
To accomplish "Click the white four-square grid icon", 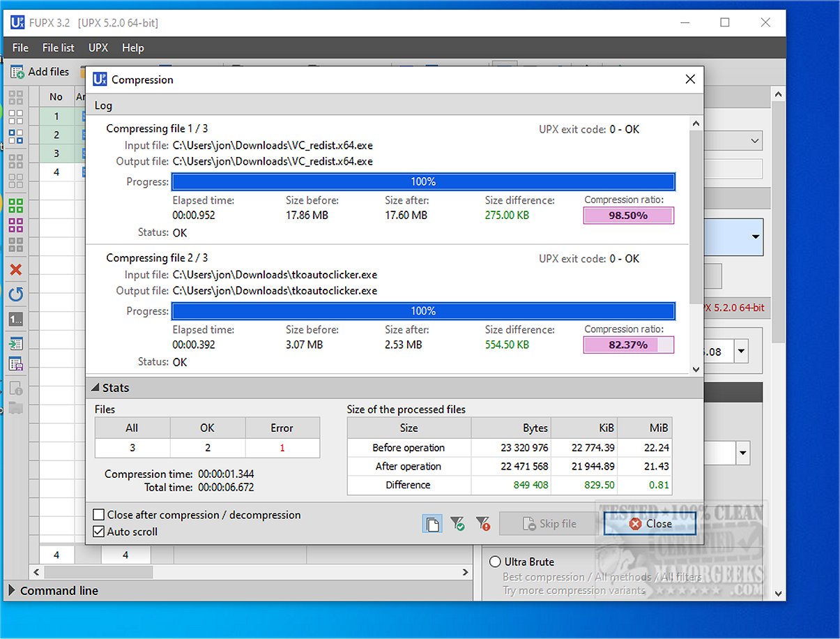I will coord(15,116).
